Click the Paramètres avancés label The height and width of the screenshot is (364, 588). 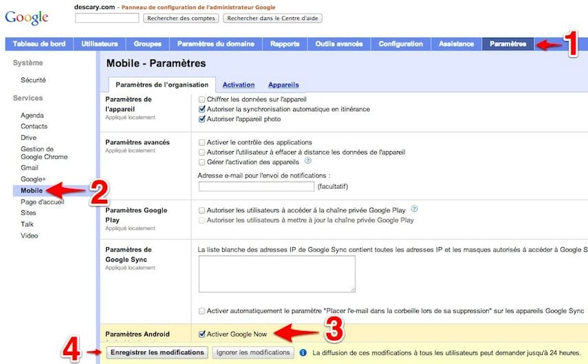pyautogui.click(x=138, y=142)
